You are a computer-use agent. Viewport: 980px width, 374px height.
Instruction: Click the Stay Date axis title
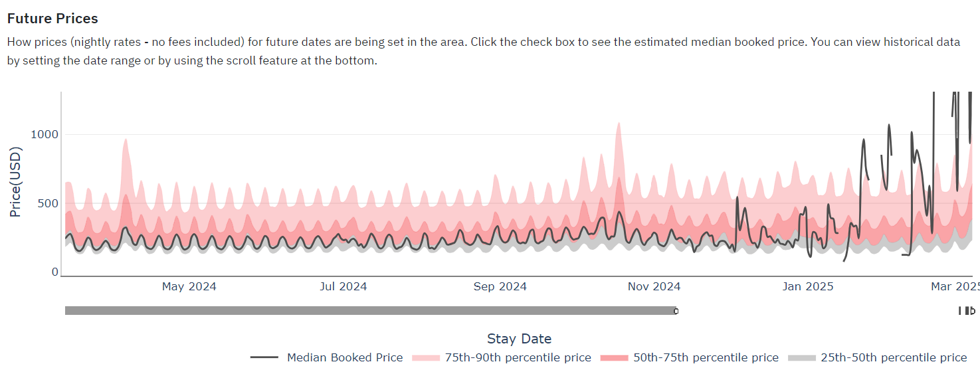coord(519,339)
